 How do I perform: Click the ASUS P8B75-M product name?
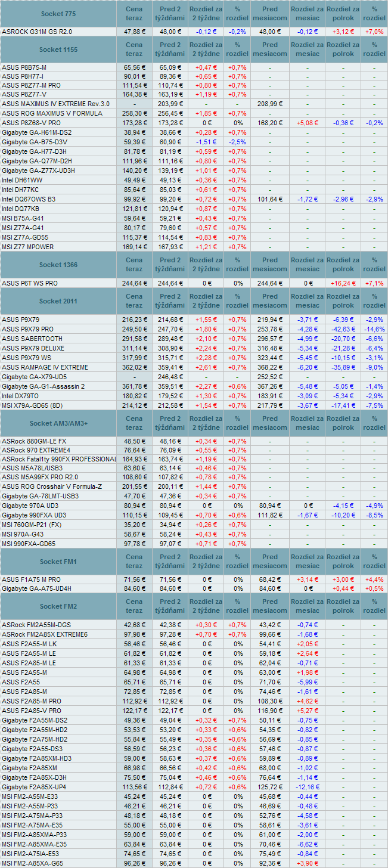[24, 67]
